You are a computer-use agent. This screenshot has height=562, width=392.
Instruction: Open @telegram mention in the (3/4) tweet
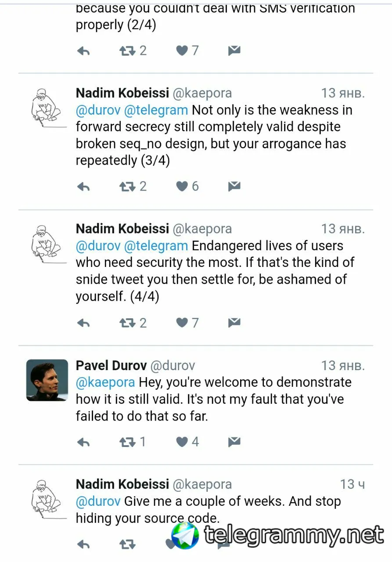[x=156, y=110]
